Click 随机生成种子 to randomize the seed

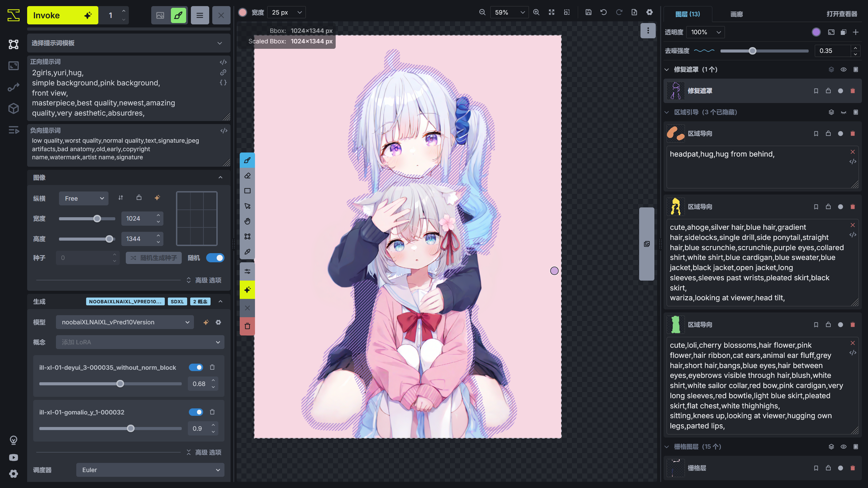[x=153, y=258]
